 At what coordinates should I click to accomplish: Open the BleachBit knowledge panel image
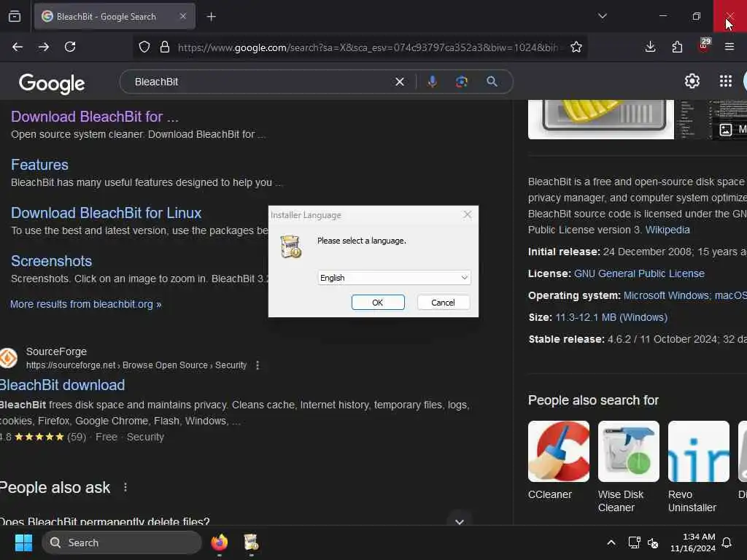601,120
